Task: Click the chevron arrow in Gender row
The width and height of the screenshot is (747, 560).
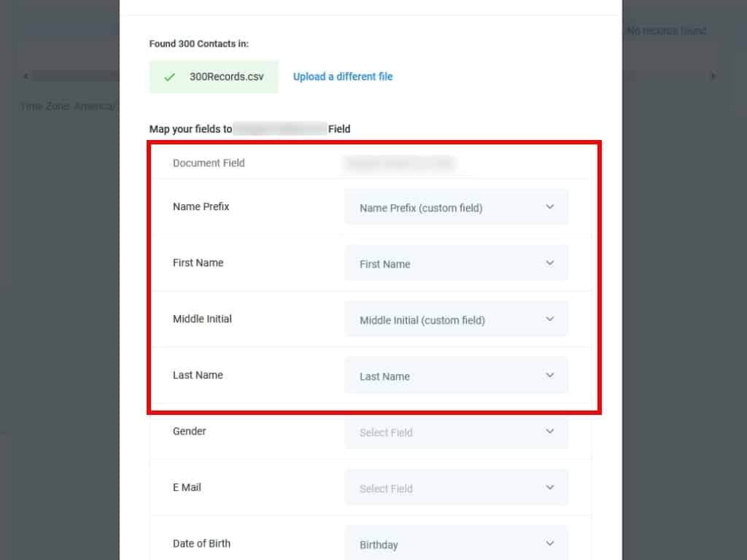Action: click(550, 432)
